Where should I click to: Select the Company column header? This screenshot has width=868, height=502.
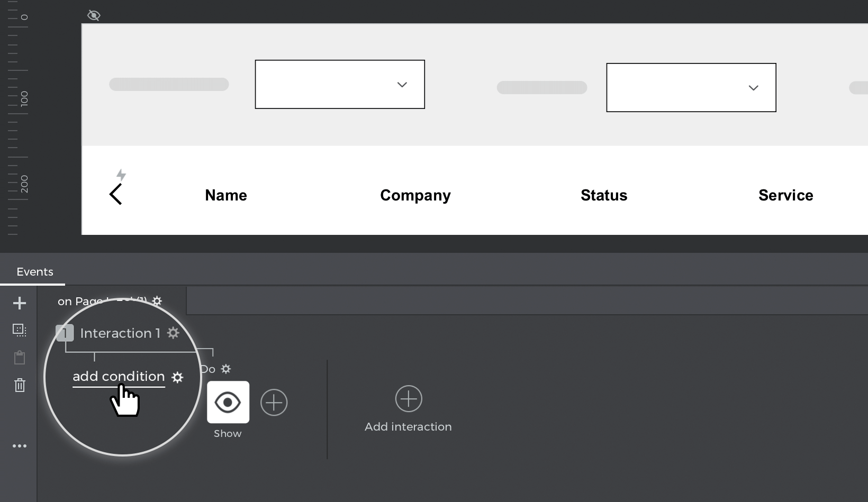pyautogui.click(x=415, y=195)
